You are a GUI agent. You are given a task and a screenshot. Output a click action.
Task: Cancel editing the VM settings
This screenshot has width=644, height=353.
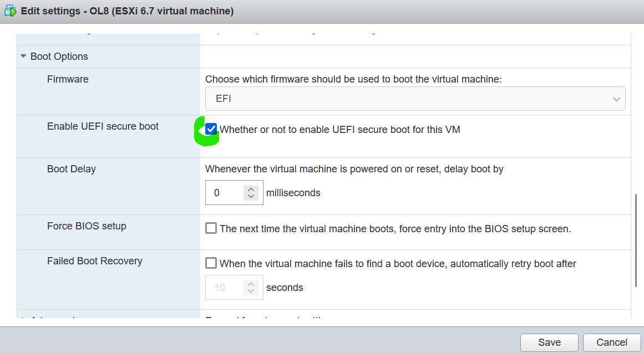[x=612, y=342]
